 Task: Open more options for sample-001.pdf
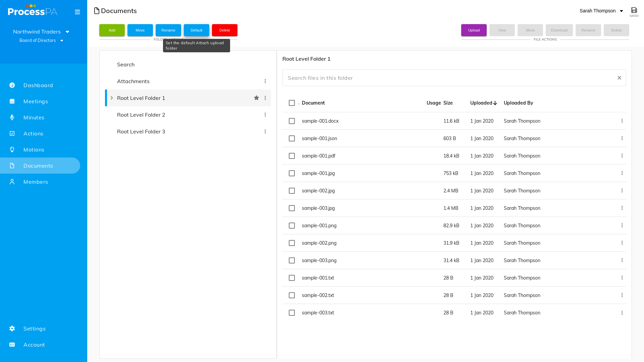pos(622,156)
